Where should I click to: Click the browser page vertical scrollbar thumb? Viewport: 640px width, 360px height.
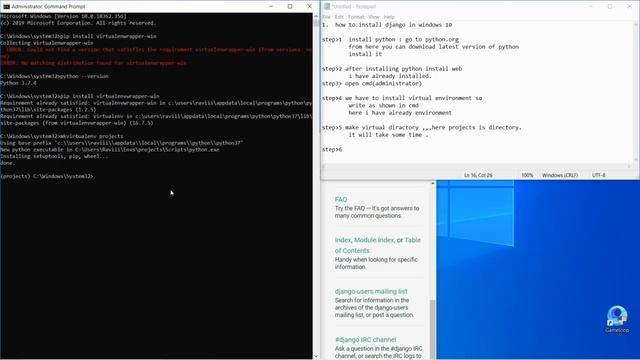(433, 329)
